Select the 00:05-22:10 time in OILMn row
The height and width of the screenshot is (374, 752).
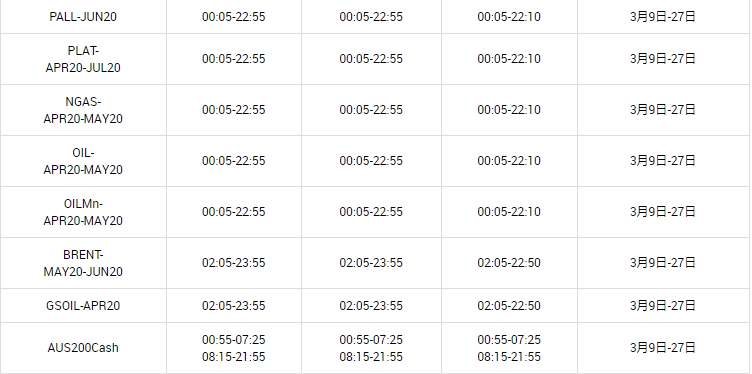509,212
